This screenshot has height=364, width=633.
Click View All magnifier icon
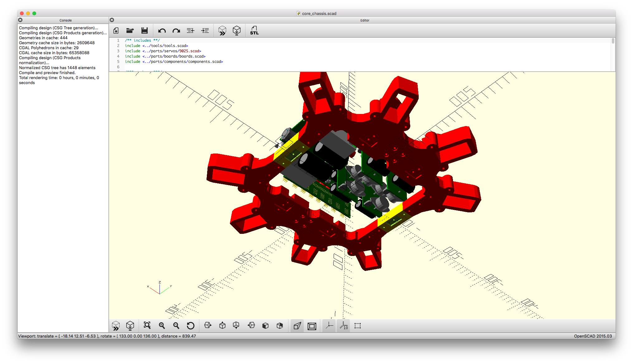pos(147,326)
